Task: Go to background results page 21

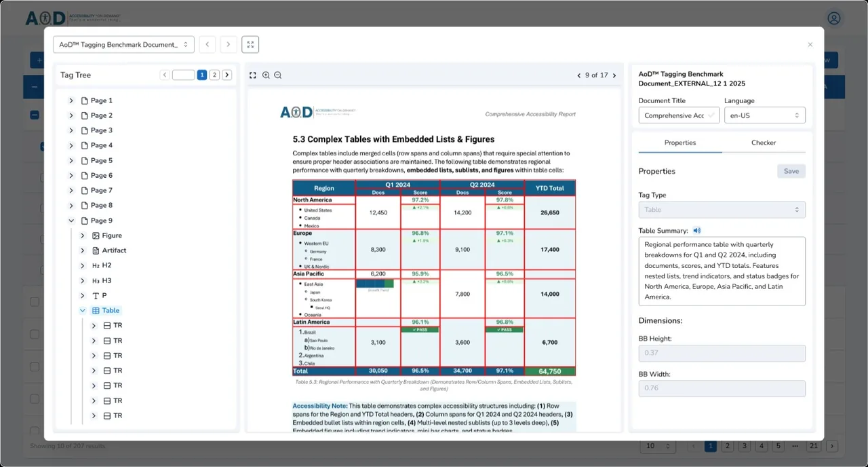Action: coord(813,446)
